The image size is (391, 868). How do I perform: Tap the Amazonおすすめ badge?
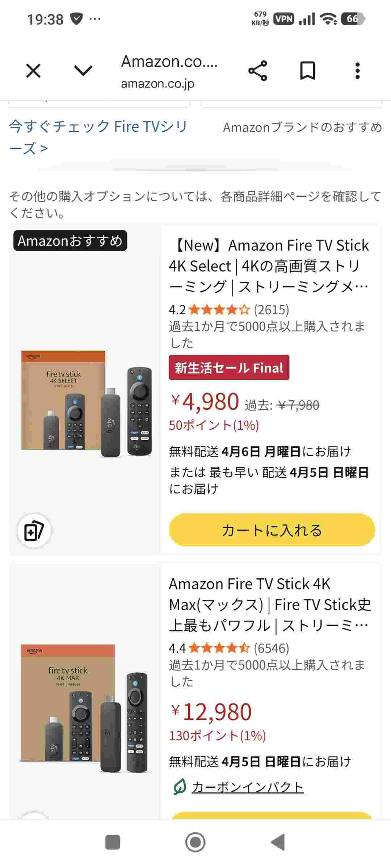70,241
